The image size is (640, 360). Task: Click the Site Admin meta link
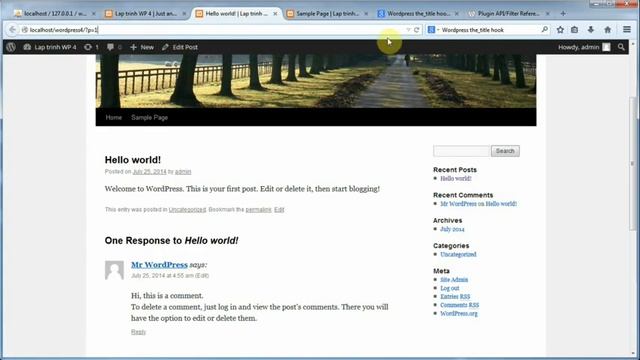point(454,280)
